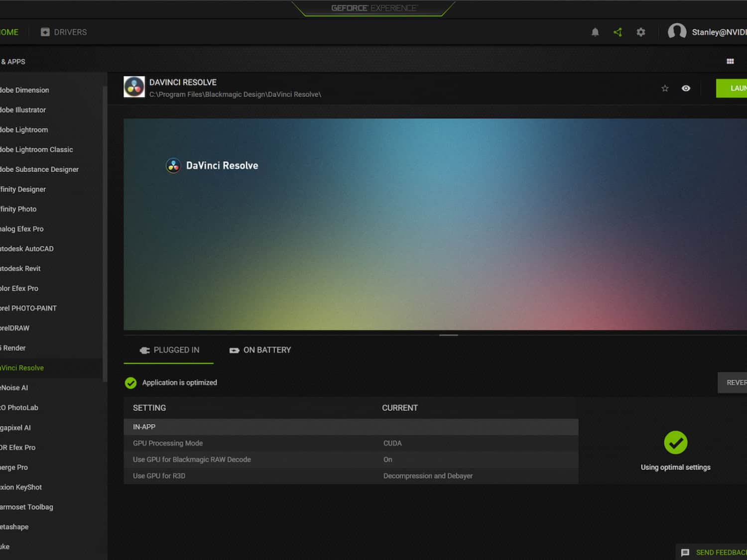
Task: Click the handle below the banner
Action: pyautogui.click(x=449, y=335)
